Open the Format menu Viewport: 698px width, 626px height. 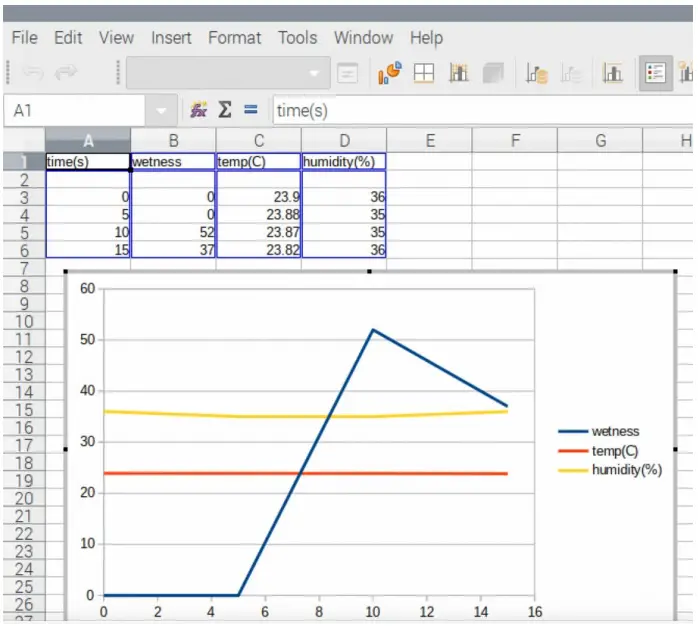[x=235, y=38]
